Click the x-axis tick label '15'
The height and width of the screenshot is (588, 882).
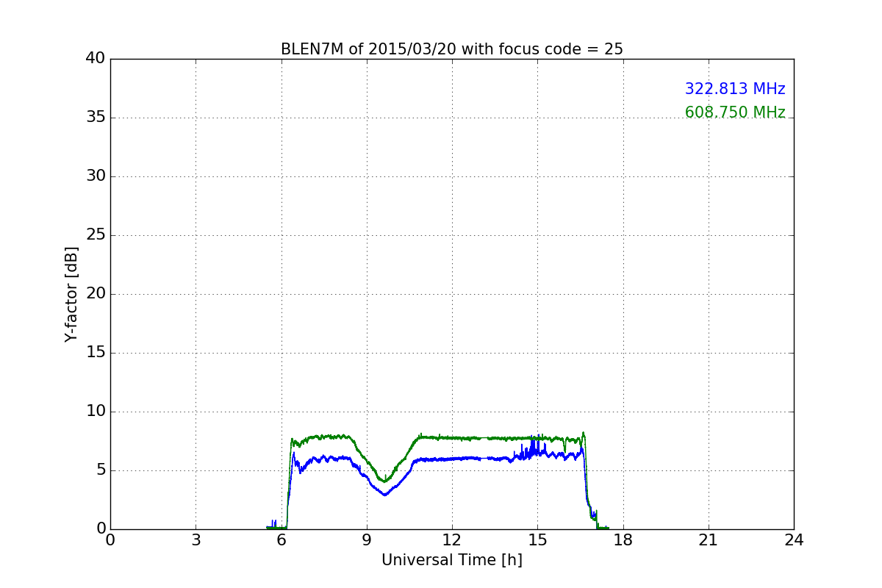coord(537,540)
